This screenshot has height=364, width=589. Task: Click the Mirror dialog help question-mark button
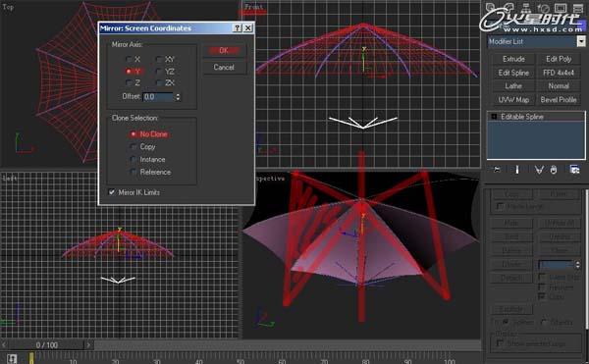237,28
